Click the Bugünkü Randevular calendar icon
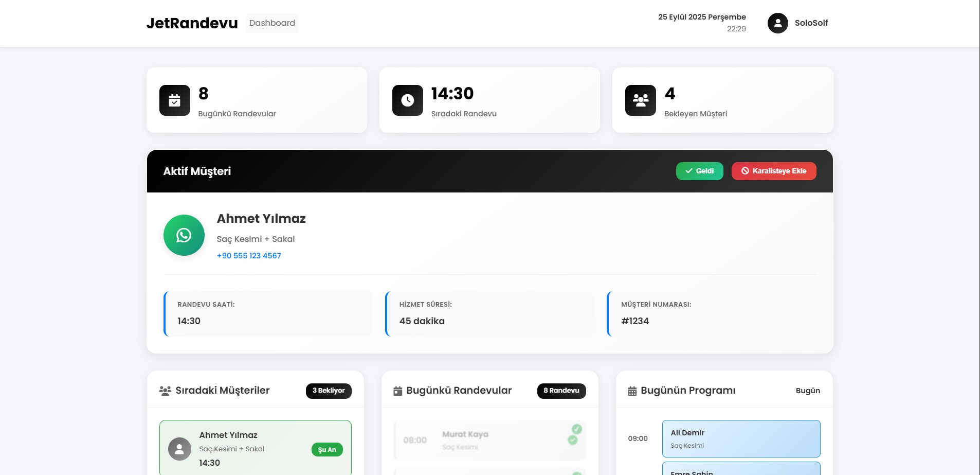980x475 pixels. (397, 391)
